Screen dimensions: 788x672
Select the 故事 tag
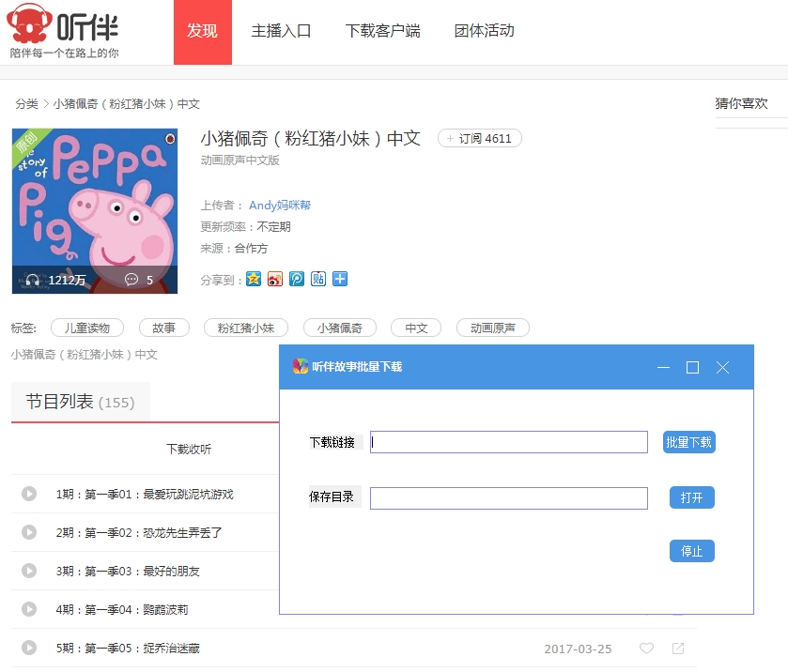(163, 328)
